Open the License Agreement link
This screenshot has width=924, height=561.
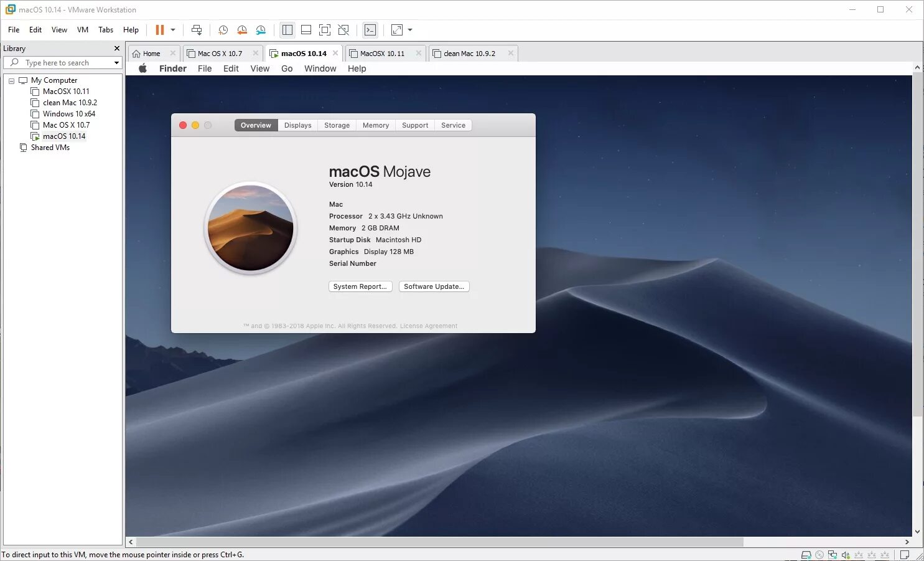(x=429, y=326)
